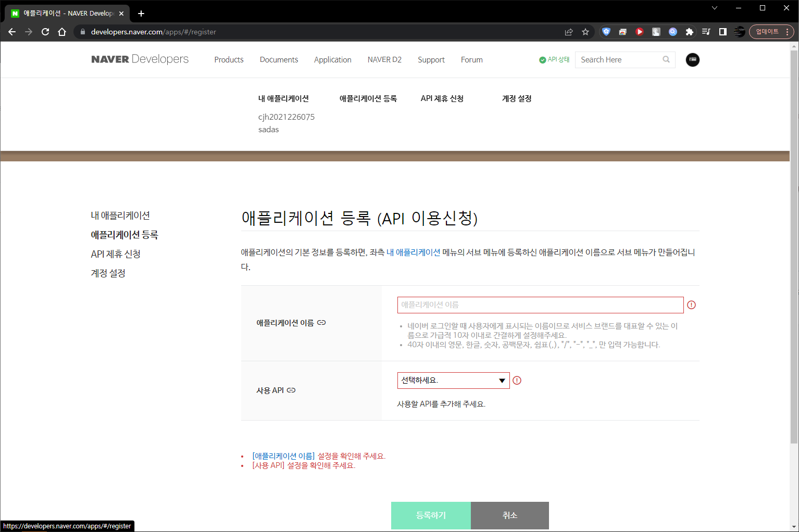This screenshot has height=532, width=799.
Task: Open the tab search chevron near window controls
Action: [x=714, y=8]
